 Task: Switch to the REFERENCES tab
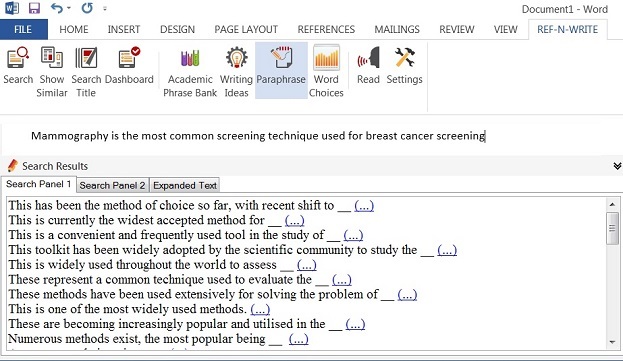326,29
